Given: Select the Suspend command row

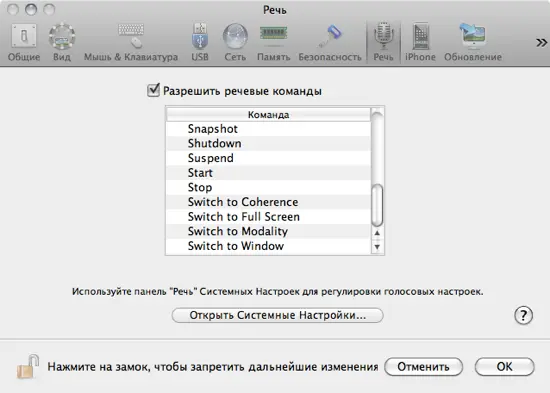Looking at the screenshot, I should pos(268,158).
